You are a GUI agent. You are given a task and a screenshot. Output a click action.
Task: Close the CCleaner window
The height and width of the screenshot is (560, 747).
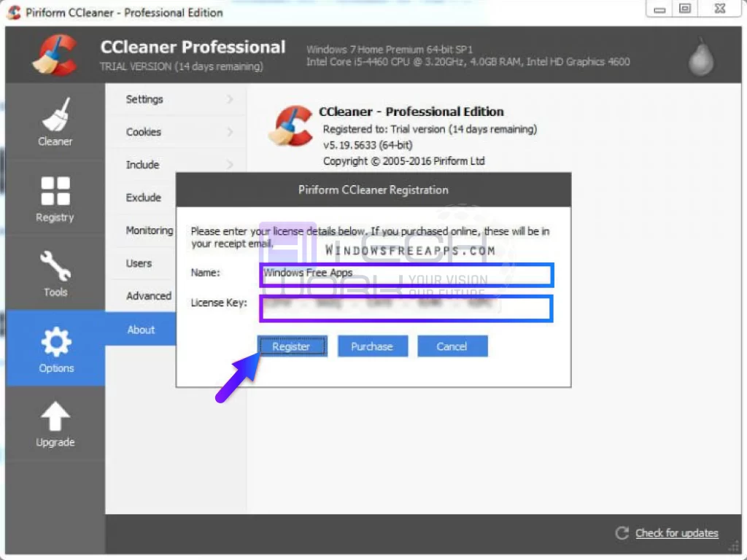pos(720,9)
